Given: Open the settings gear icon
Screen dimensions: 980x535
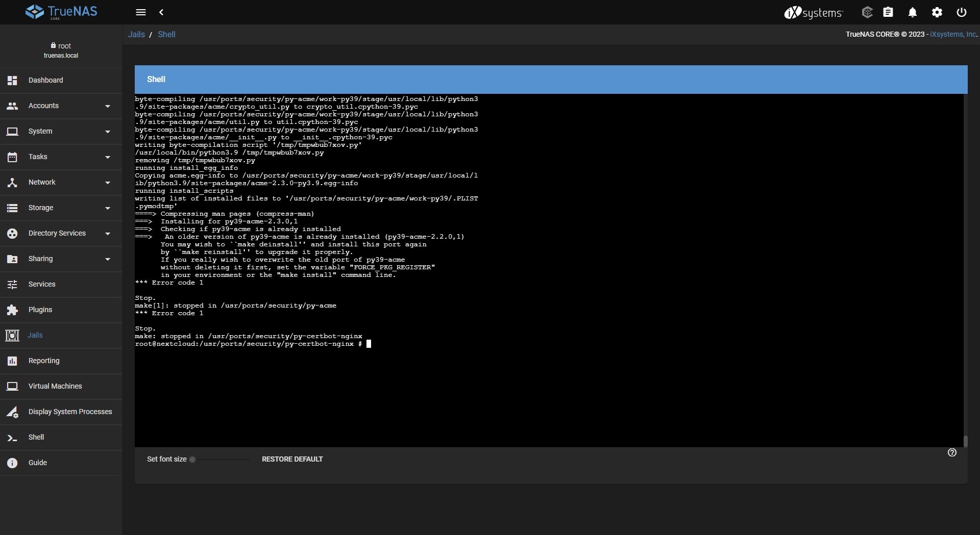Looking at the screenshot, I should coord(937,12).
